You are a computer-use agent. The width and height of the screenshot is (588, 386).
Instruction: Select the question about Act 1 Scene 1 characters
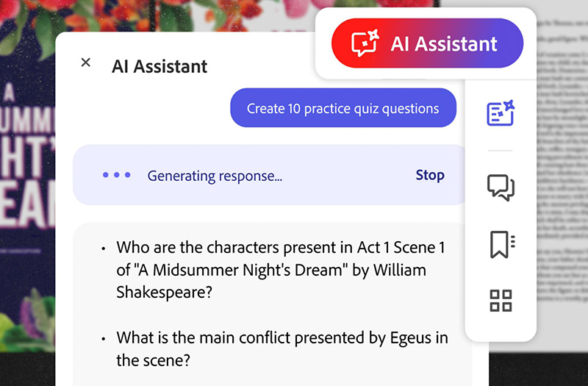[x=281, y=269]
